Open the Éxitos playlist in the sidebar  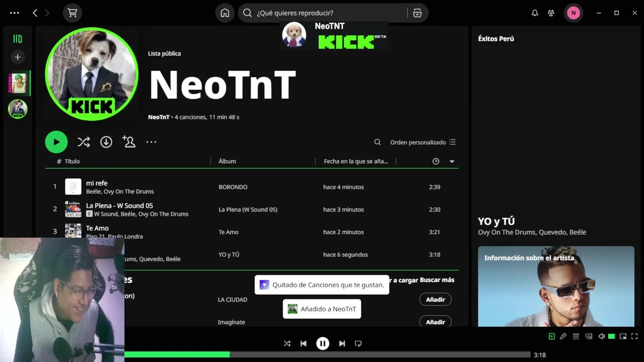click(18, 83)
